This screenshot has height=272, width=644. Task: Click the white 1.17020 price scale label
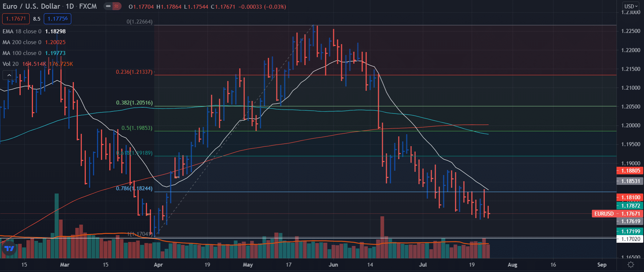coord(630,239)
